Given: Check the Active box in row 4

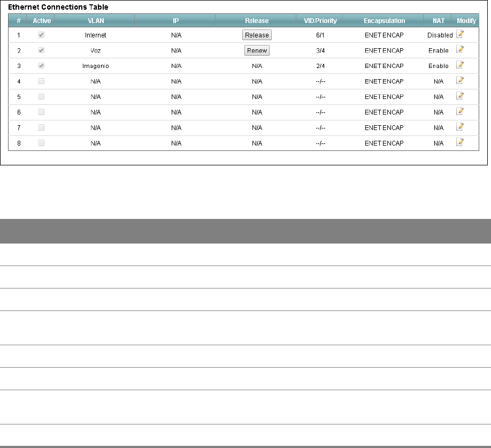Looking at the screenshot, I should pyautogui.click(x=41, y=81).
